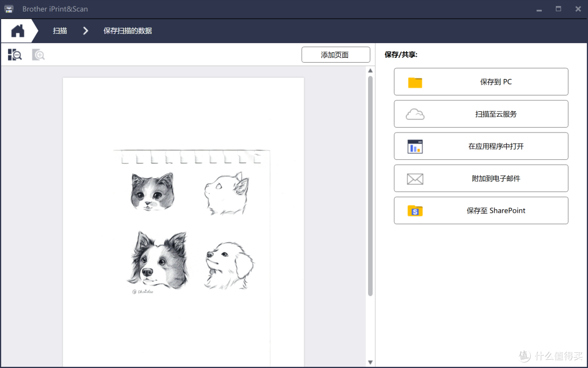Click the Brother iPrint&Scan title text
This screenshot has width=588, height=368.
[x=55, y=9]
